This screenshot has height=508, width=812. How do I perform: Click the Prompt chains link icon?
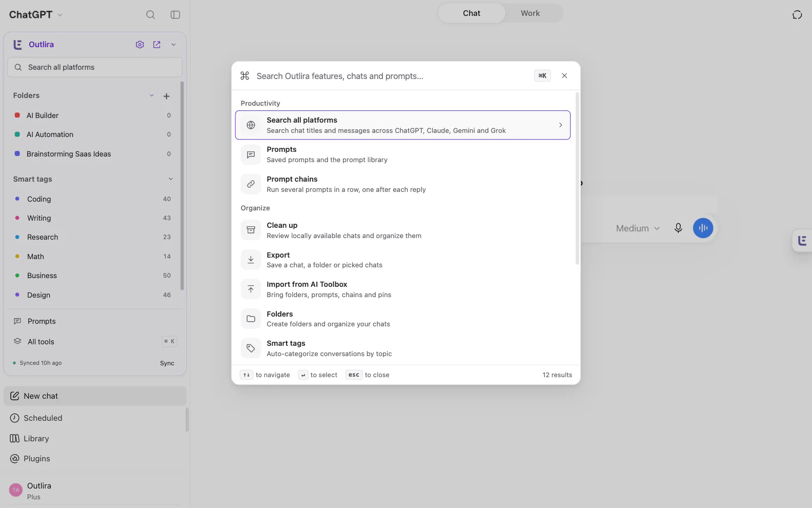tap(251, 184)
